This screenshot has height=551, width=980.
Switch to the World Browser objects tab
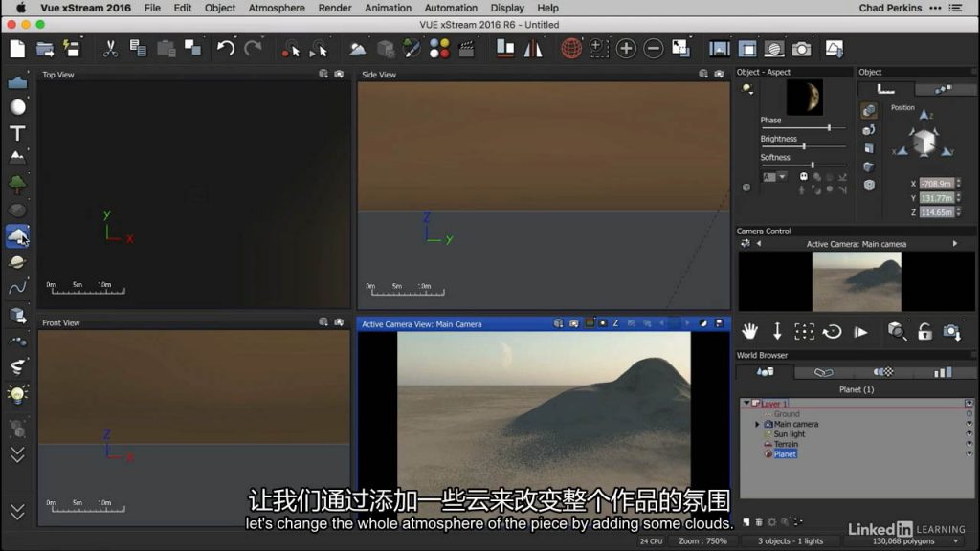(x=765, y=372)
